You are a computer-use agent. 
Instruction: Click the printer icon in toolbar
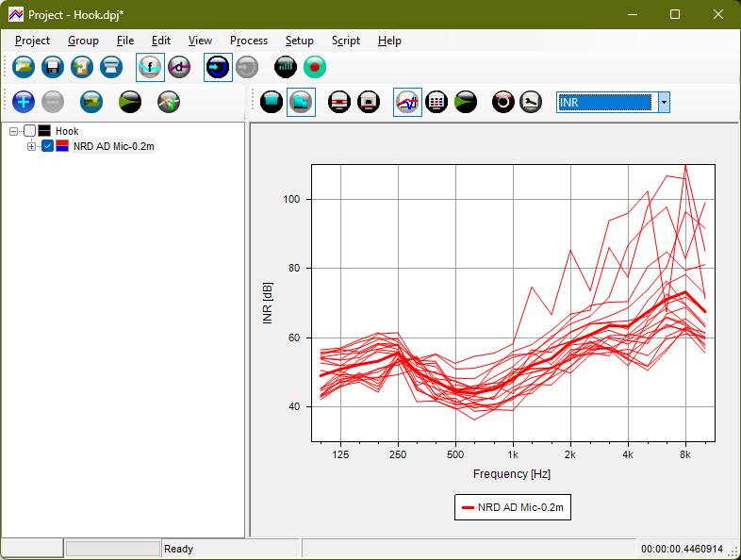click(111, 67)
